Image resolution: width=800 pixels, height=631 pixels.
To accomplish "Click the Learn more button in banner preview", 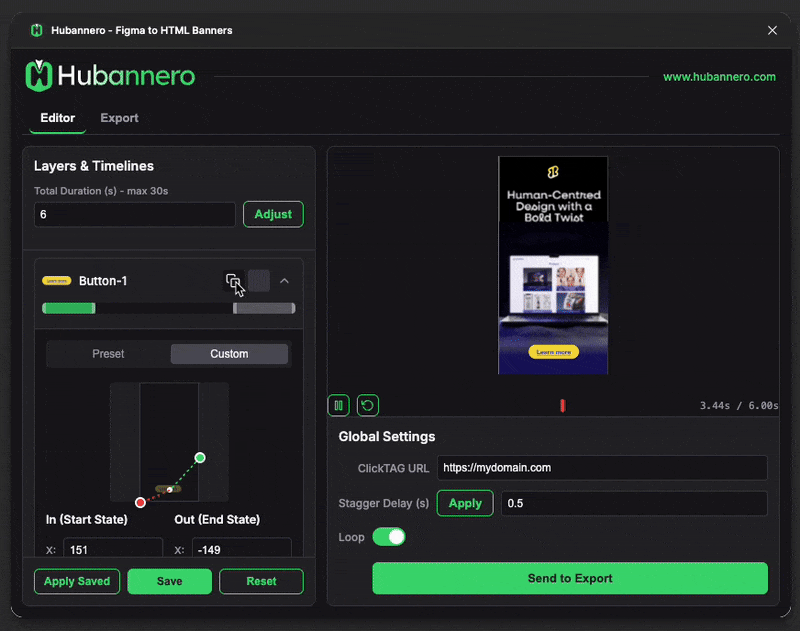I will pyautogui.click(x=554, y=352).
